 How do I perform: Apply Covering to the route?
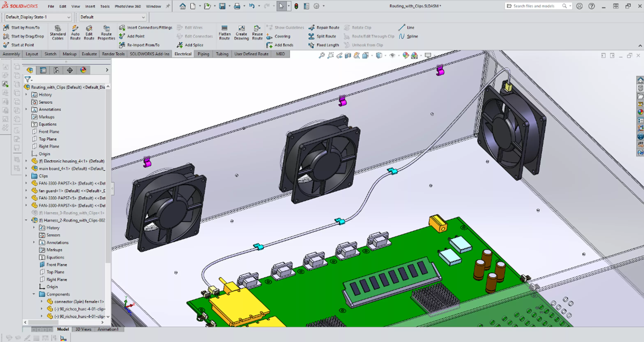tap(278, 36)
